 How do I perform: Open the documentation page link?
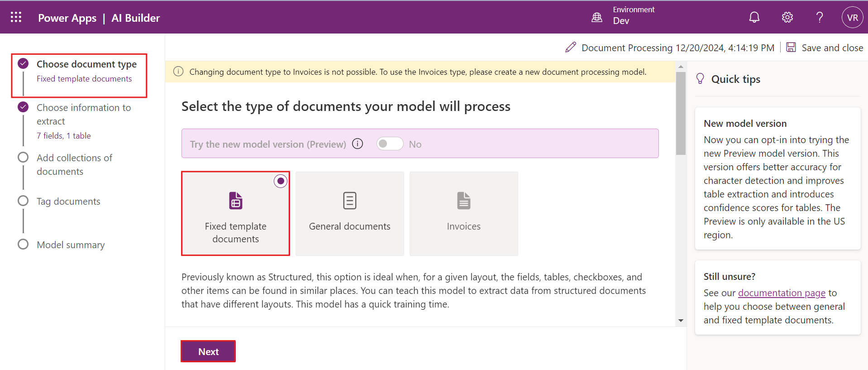(x=782, y=293)
